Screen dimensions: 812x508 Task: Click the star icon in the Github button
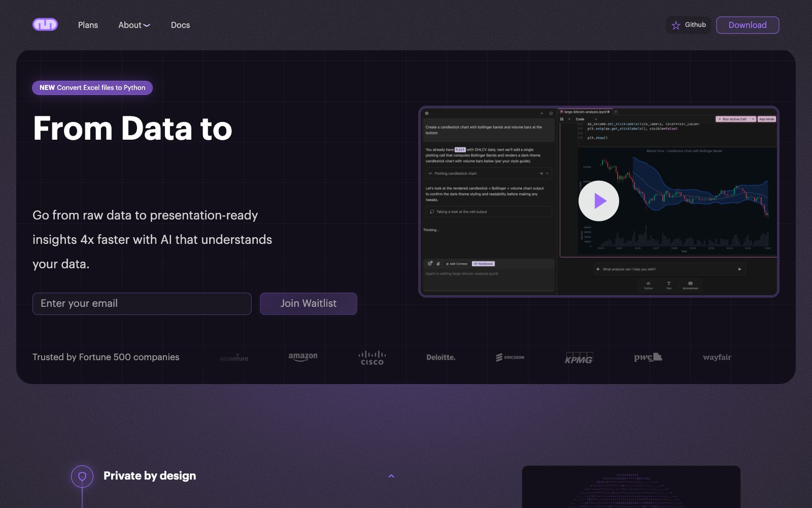[676, 25]
